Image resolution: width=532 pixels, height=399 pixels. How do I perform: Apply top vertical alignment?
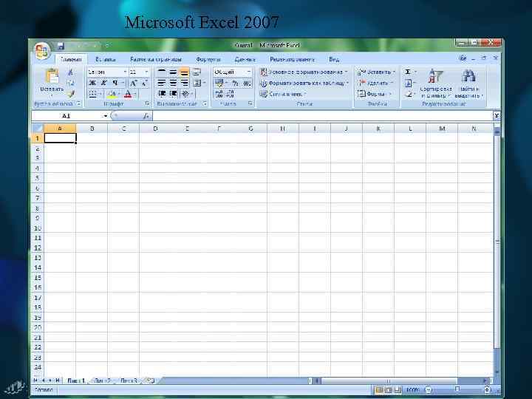click(x=162, y=72)
